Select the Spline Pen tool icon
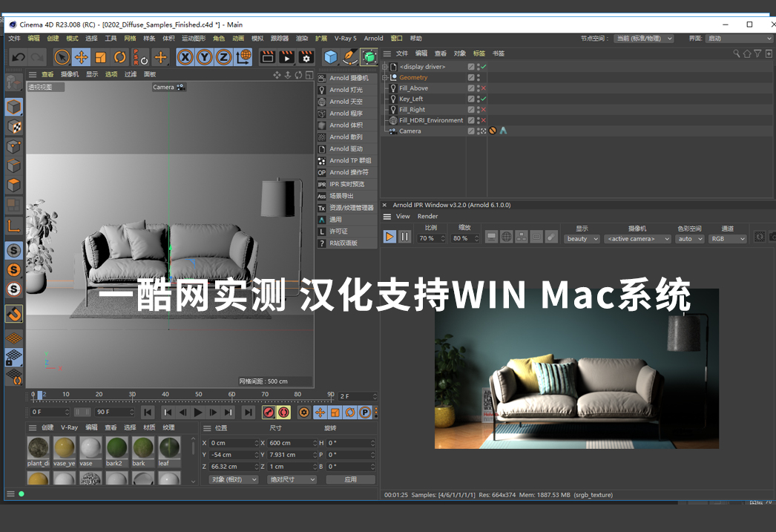The image size is (776, 532). coord(350,57)
